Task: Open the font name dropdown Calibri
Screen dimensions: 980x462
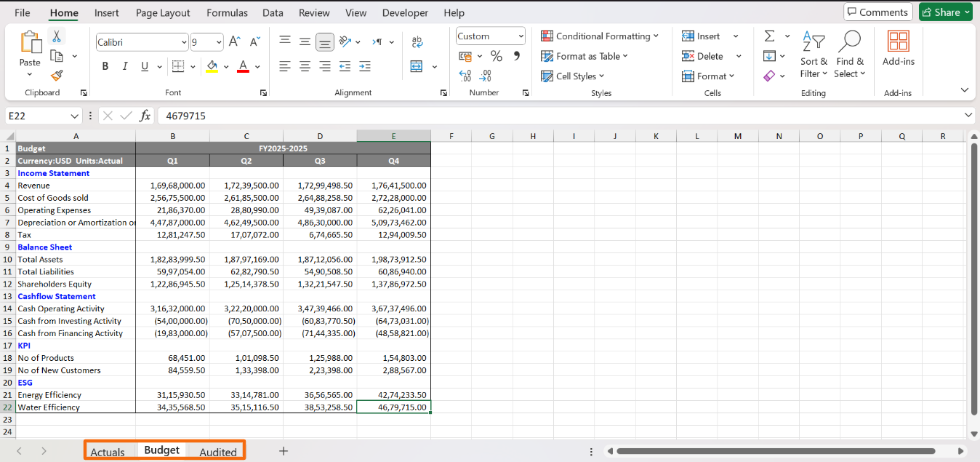Action: click(x=142, y=42)
